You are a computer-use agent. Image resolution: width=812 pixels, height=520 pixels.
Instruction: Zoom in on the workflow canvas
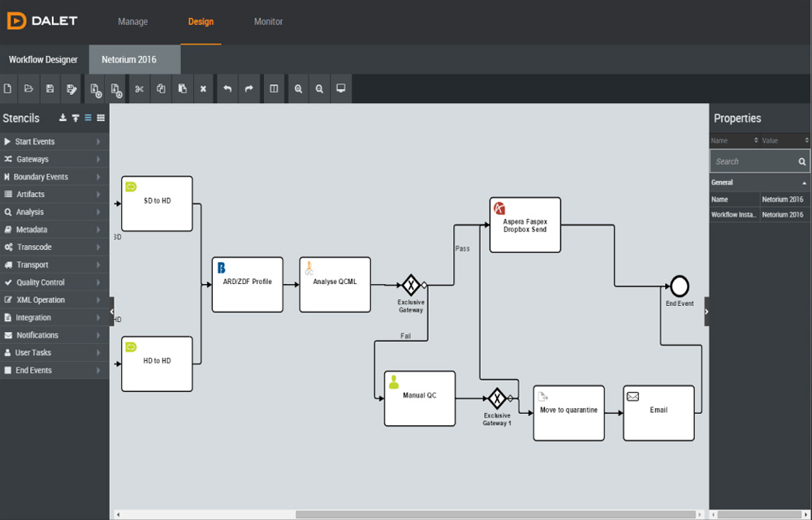pos(298,88)
